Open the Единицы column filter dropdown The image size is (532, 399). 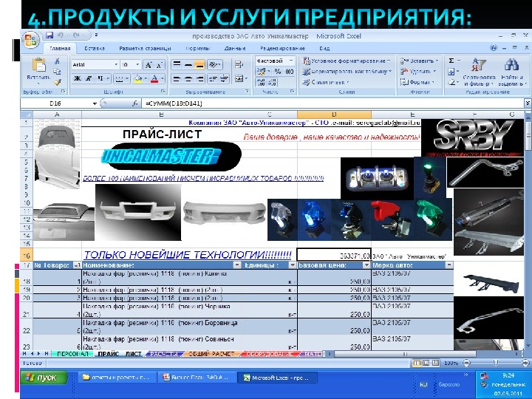[x=292, y=265]
